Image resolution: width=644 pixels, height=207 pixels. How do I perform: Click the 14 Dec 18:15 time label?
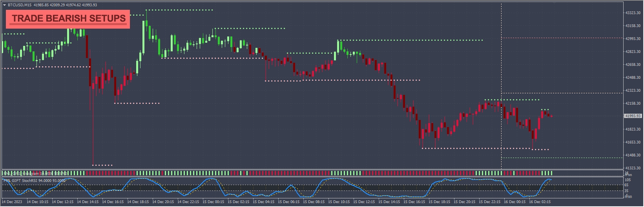[138, 202]
